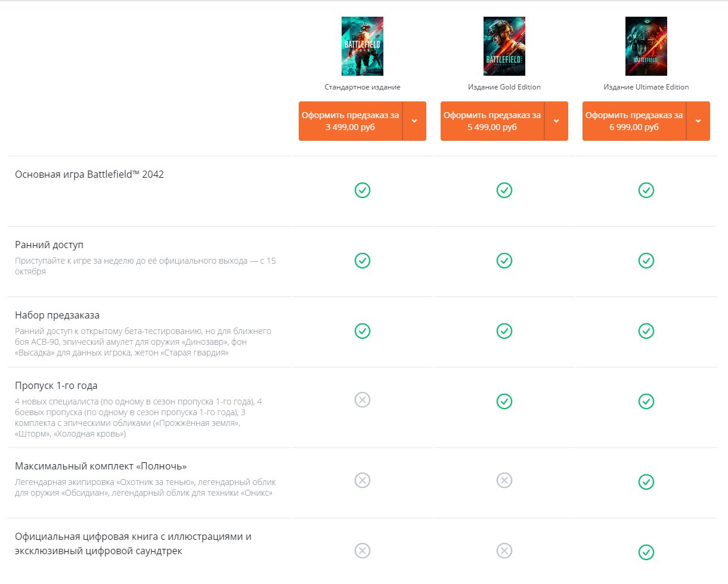Image resolution: width=728 pixels, height=584 pixels.
Task: Click Gold Edition «Полночь» bundle cross icon
Action: pyautogui.click(x=504, y=480)
